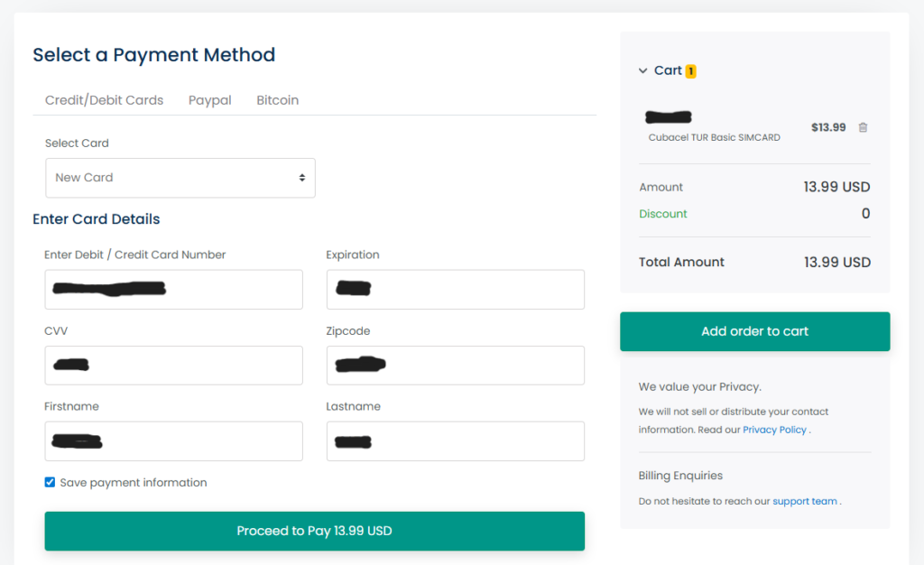Viewport: 924px width, 565px height.
Task: Delete the Cubacel SIMCARD item with trash icon
Action: click(x=863, y=127)
